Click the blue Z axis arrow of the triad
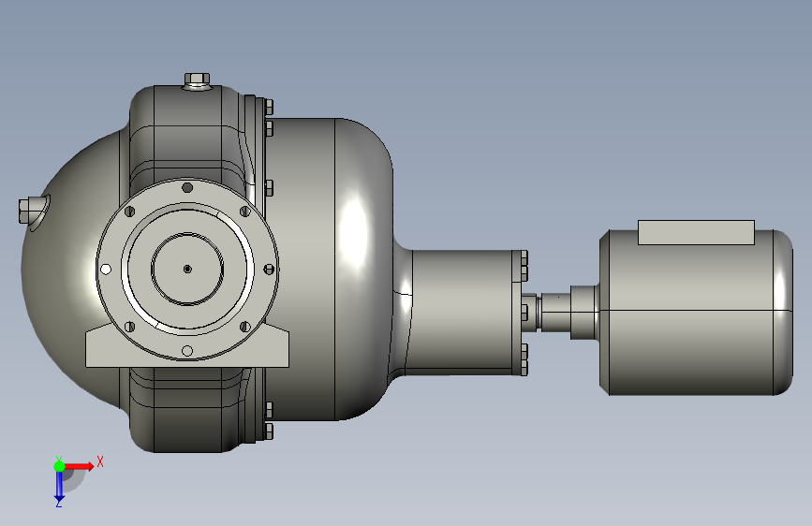Screen dimensions: 812x526 click(x=59, y=486)
